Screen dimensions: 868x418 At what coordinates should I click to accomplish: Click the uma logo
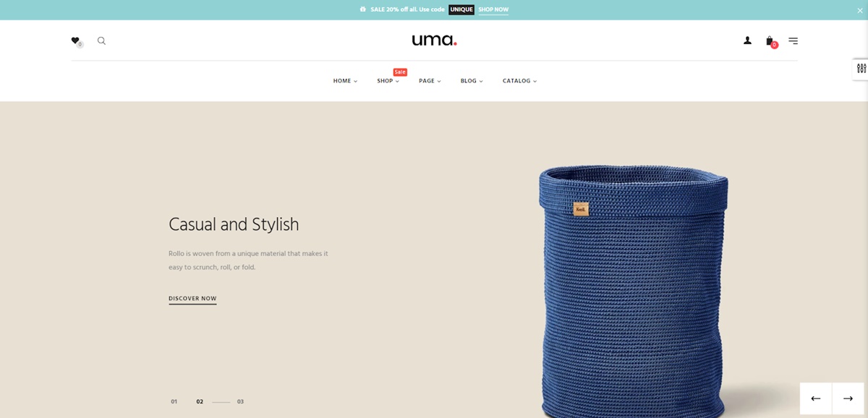pos(434,40)
